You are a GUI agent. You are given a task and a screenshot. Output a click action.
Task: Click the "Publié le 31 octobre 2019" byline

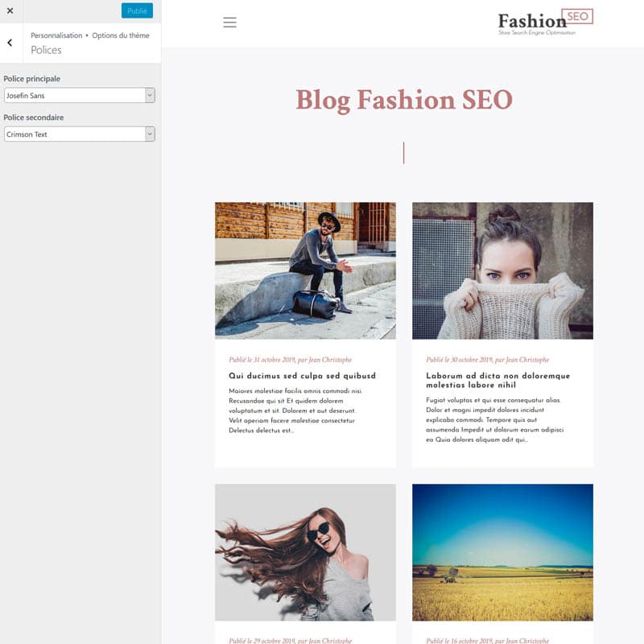point(290,360)
